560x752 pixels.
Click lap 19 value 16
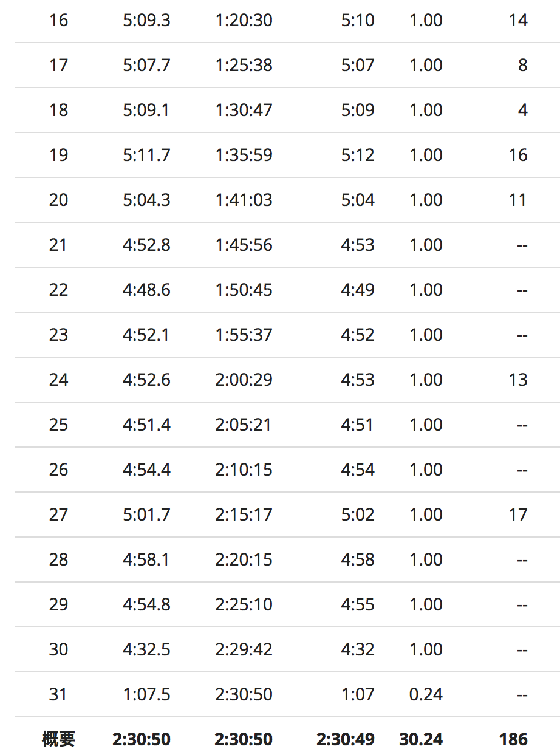(x=518, y=155)
